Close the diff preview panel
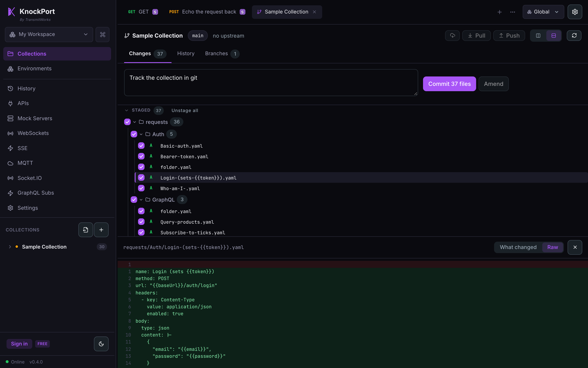Screen dimensions: 588x368 575,247
